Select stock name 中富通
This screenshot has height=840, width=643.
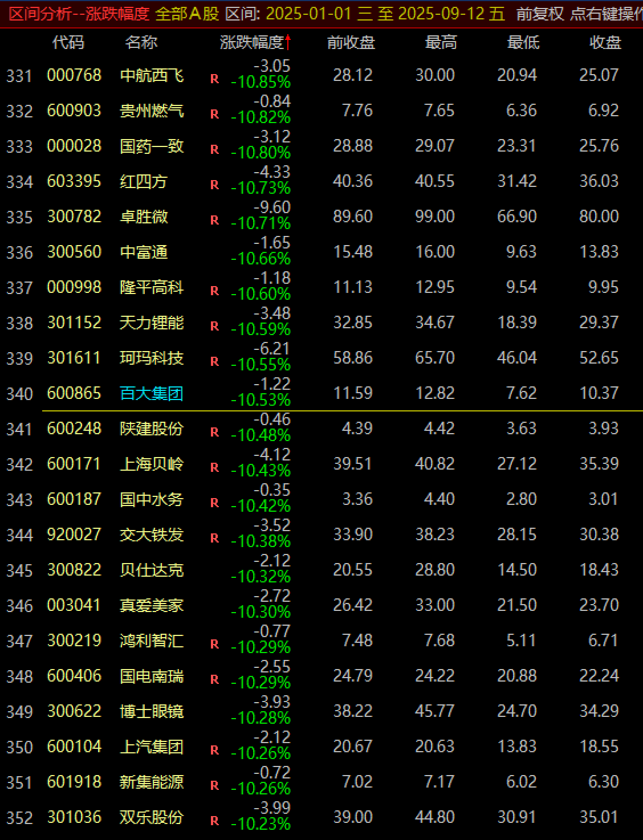(x=144, y=252)
